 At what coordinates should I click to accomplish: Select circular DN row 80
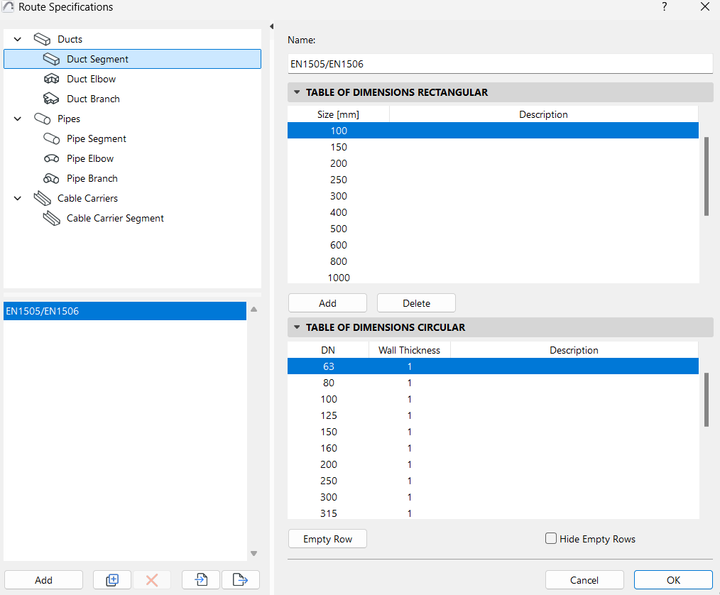click(x=493, y=383)
